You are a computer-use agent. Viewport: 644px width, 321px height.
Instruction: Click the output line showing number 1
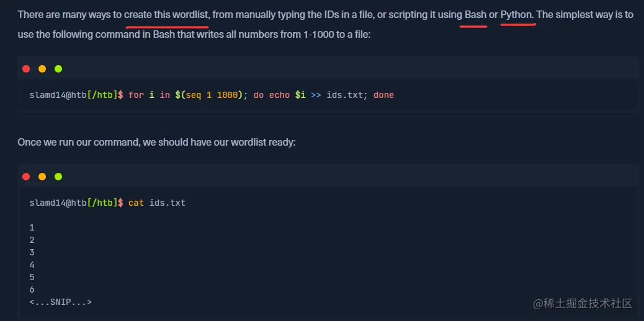[x=32, y=227]
